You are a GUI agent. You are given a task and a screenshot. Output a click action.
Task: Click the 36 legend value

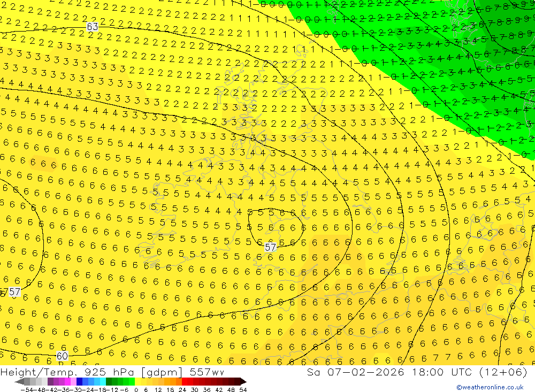207,390
